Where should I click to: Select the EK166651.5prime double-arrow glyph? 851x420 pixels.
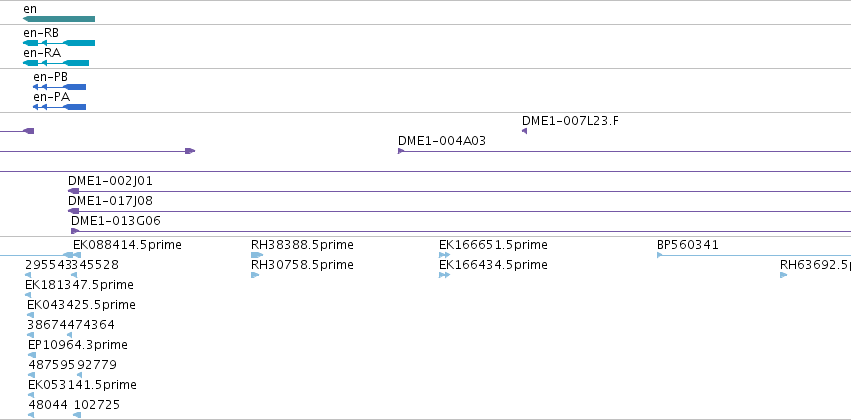[444, 255]
